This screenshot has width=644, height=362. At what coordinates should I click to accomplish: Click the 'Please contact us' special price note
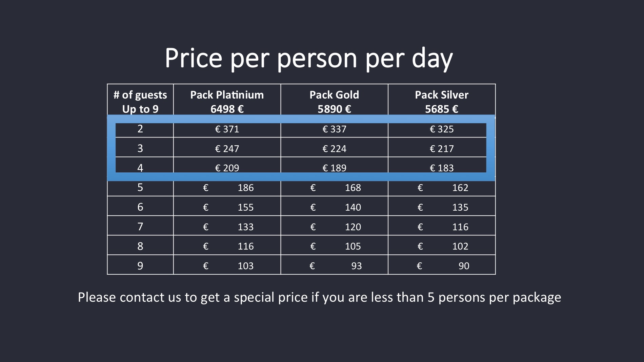[x=319, y=297]
